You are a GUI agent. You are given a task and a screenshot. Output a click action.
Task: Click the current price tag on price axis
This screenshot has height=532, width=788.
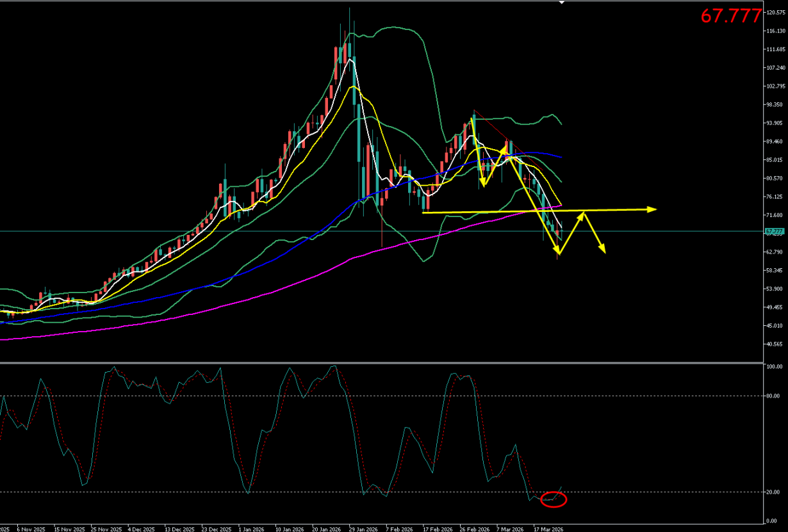coord(775,231)
